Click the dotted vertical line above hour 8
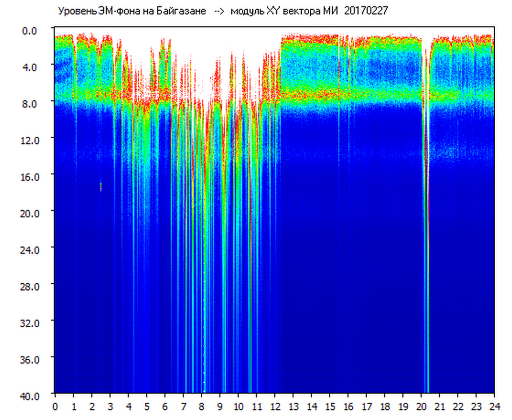The height and width of the screenshot is (420, 512). pos(204,303)
